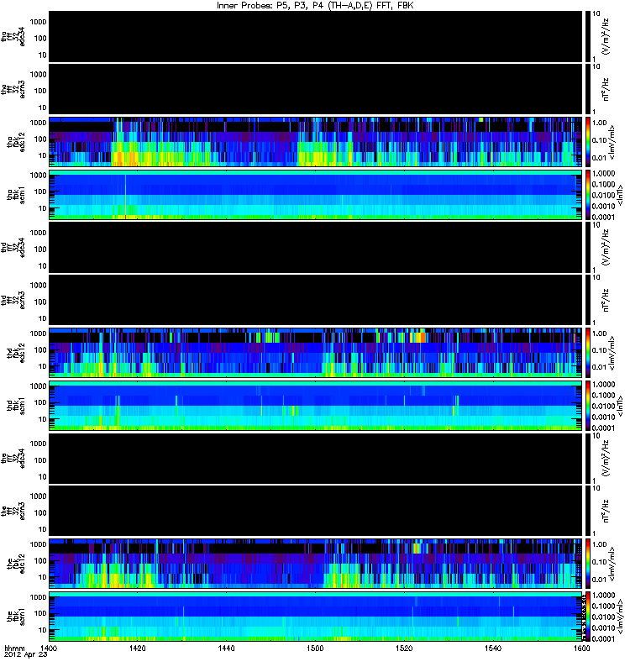Click the tha fff edc34 y-axis label

13,37
